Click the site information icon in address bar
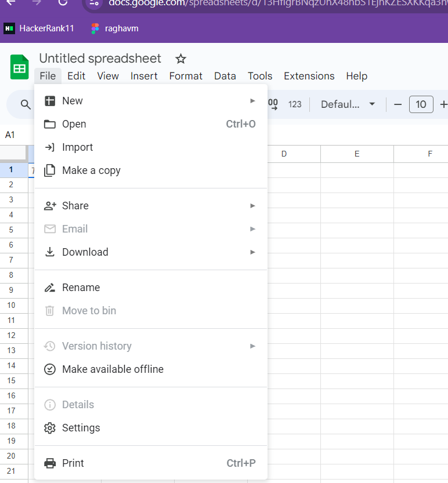The image size is (448, 483). (95, 3)
